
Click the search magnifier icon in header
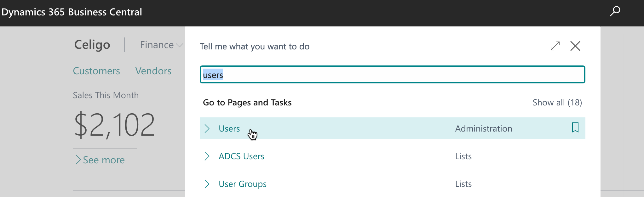tap(615, 12)
